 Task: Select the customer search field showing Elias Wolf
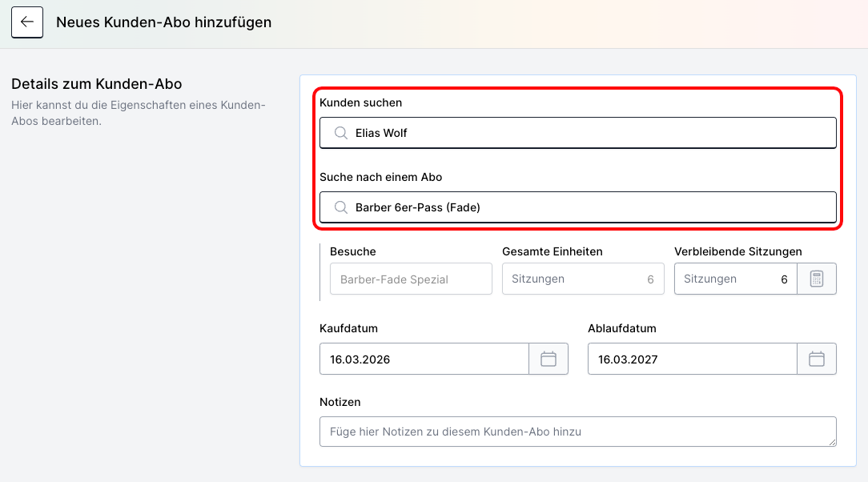tap(578, 132)
